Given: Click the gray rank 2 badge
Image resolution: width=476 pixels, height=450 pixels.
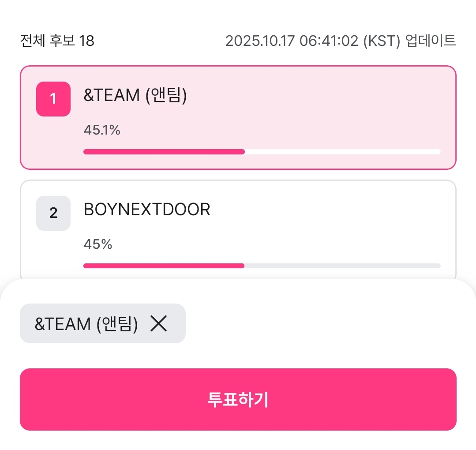Looking at the screenshot, I should (53, 213).
